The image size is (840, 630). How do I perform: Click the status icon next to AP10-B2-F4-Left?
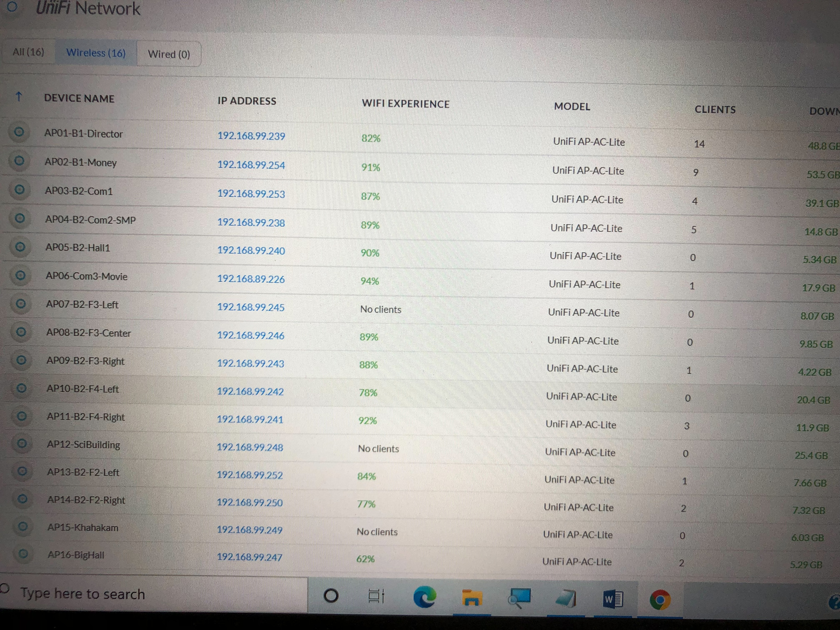point(21,388)
